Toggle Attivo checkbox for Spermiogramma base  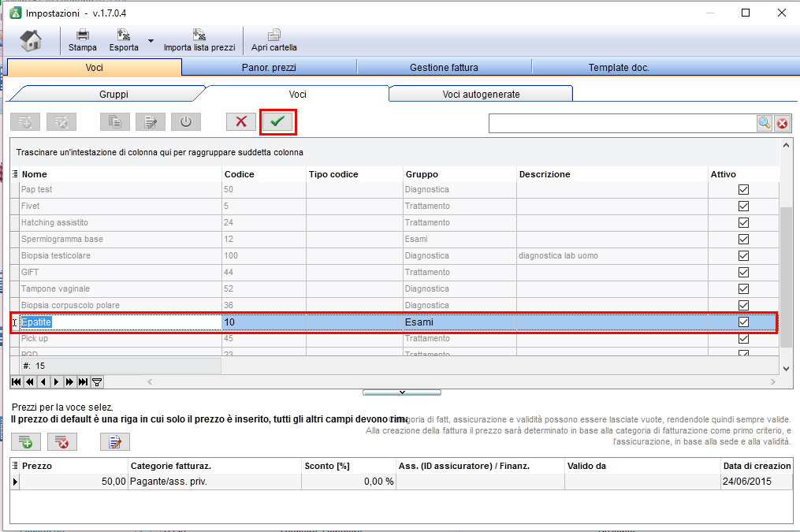point(743,240)
